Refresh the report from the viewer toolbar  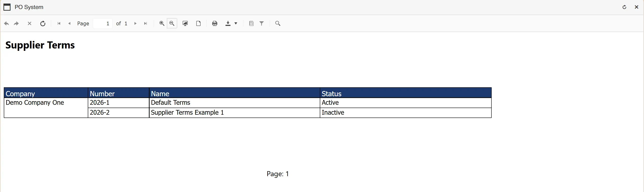point(43,23)
